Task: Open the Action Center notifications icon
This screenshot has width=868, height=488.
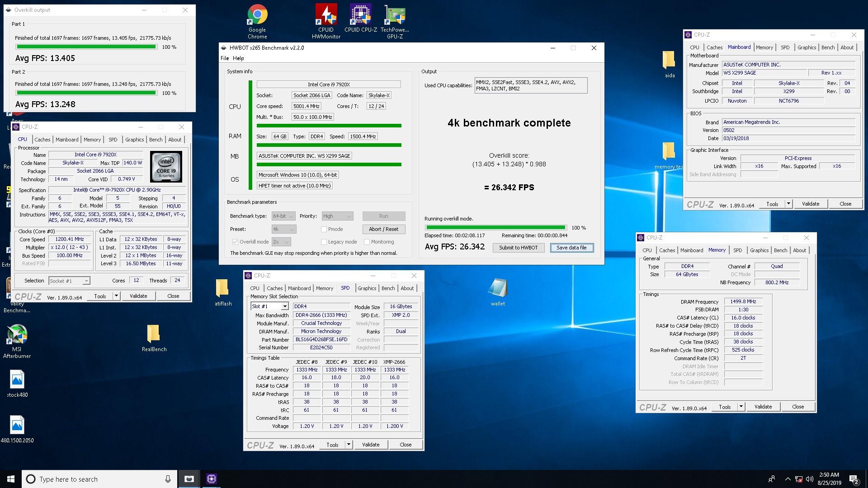Action: [854, 479]
